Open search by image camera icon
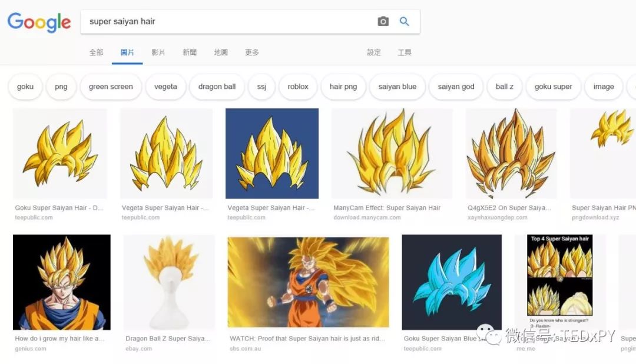This screenshot has height=364, width=636. [383, 22]
